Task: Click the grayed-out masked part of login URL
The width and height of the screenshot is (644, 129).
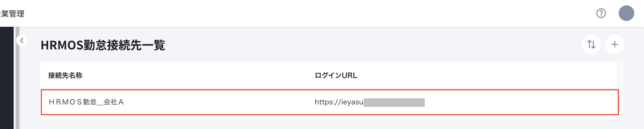Action: coord(394,102)
